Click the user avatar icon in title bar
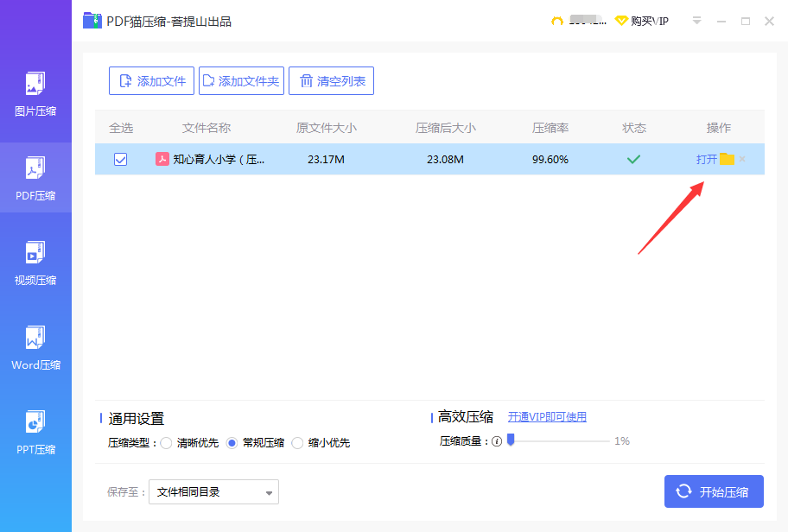 pyautogui.click(x=556, y=21)
